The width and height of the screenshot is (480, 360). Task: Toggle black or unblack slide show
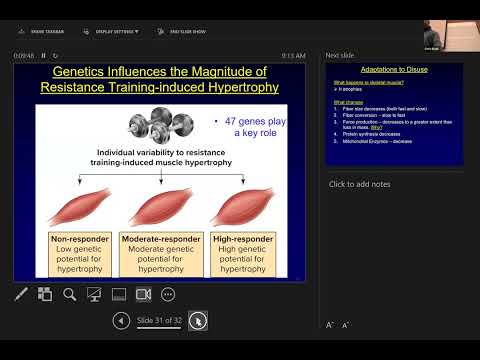click(94, 294)
